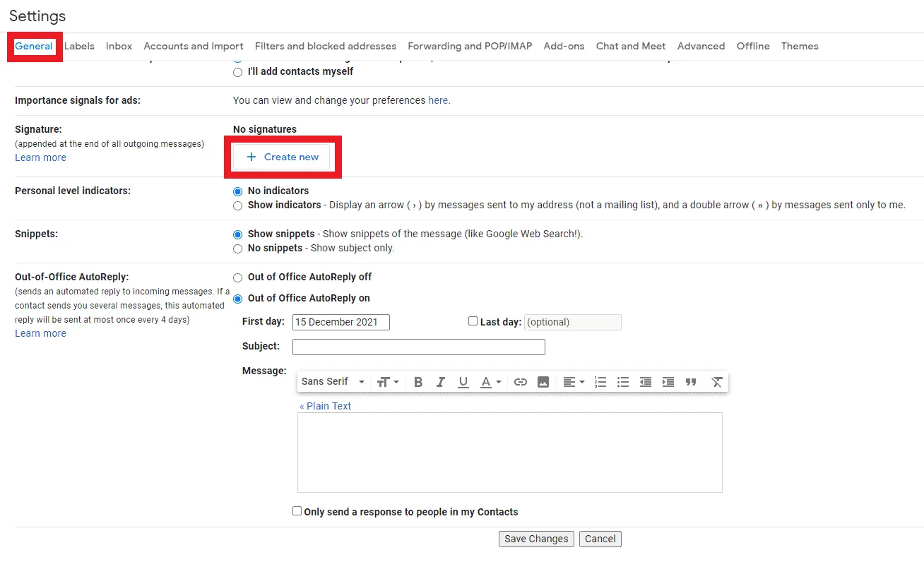Enable the Last day option
This screenshot has width=924, height=562.
(x=473, y=321)
